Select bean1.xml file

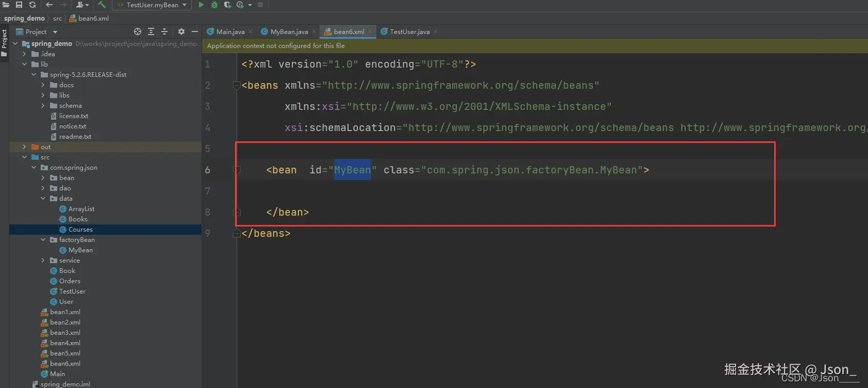60,312
